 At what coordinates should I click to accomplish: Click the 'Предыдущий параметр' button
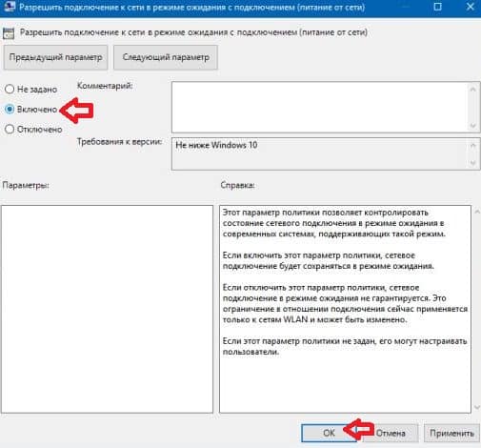[x=55, y=57]
